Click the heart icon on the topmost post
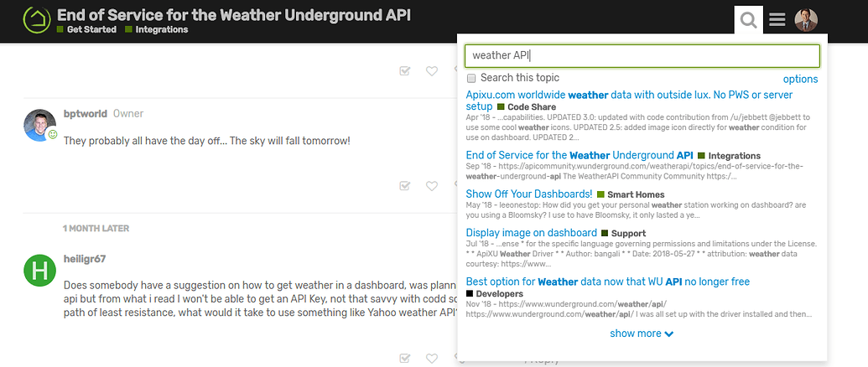The image size is (868, 367). tap(432, 70)
